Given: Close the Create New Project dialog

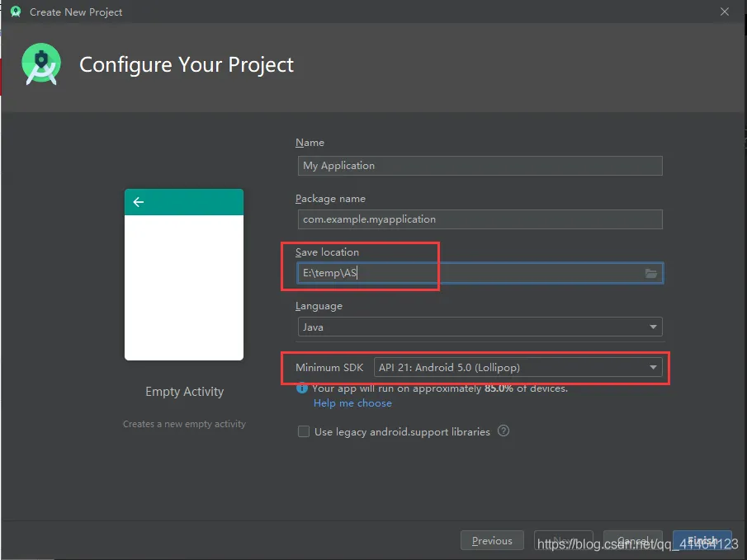Looking at the screenshot, I should click(725, 12).
